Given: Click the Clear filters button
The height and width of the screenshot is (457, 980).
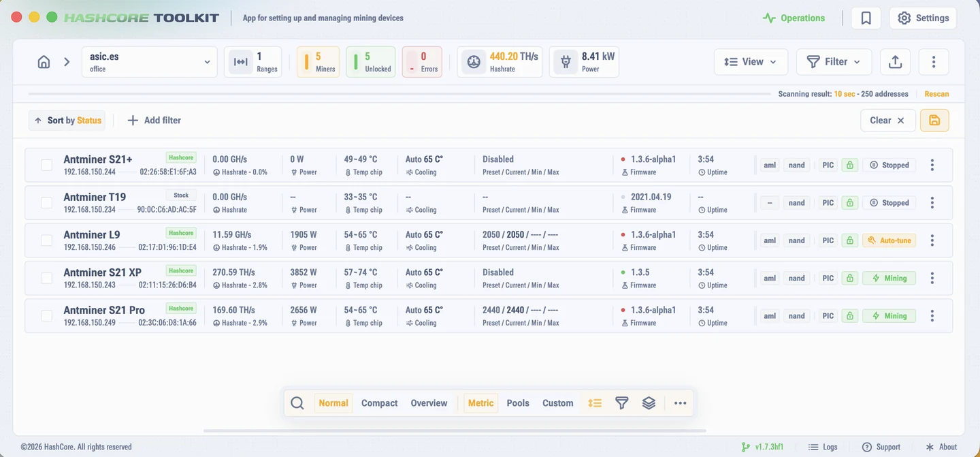Looking at the screenshot, I should coord(887,121).
